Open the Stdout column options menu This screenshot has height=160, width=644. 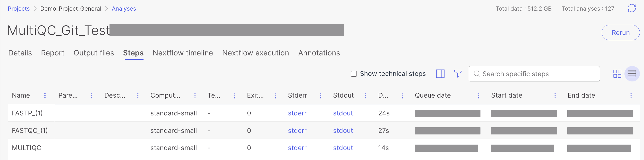(x=365, y=96)
